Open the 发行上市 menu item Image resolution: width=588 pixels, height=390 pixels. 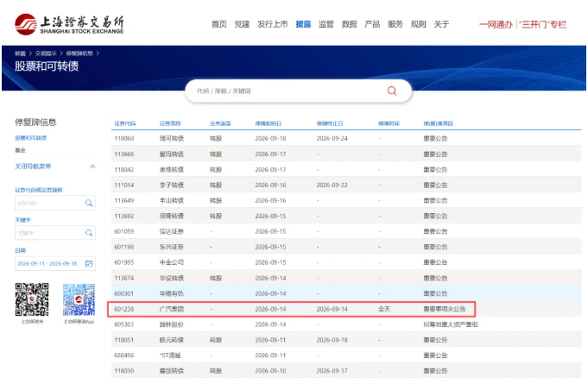tap(273, 24)
